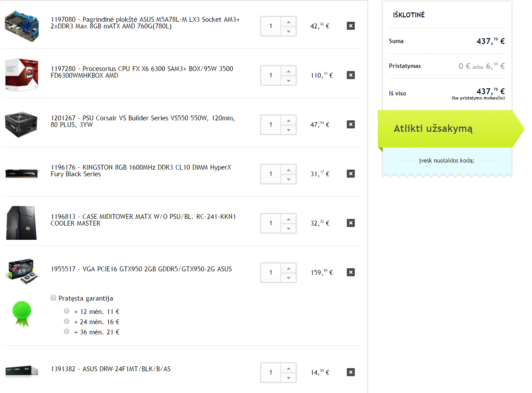The width and height of the screenshot is (532, 393).
Task: Decrease quantity of Kingston HyperX RAM
Action: pyautogui.click(x=288, y=179)
